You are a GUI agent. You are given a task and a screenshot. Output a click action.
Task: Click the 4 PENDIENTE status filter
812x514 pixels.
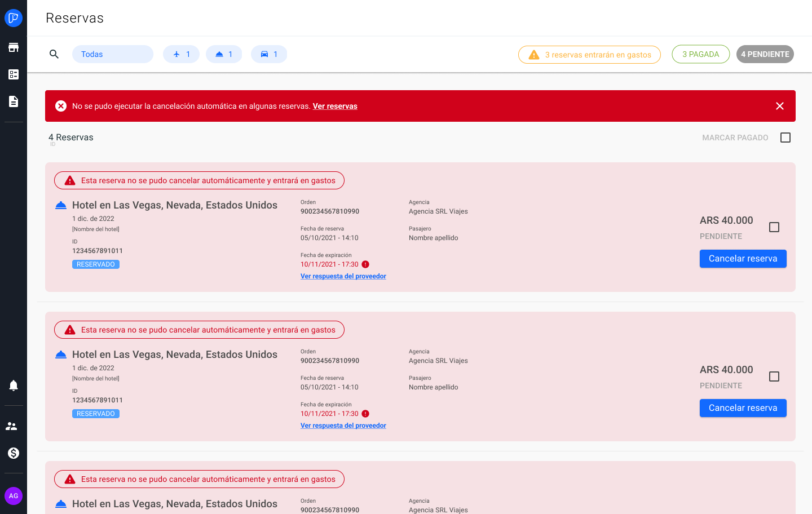tap(765, 54)
